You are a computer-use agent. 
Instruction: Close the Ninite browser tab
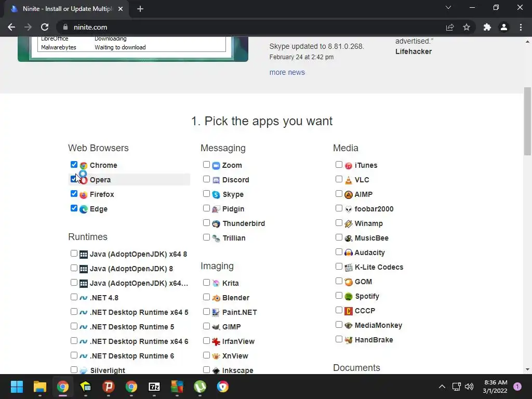[121, 9]
